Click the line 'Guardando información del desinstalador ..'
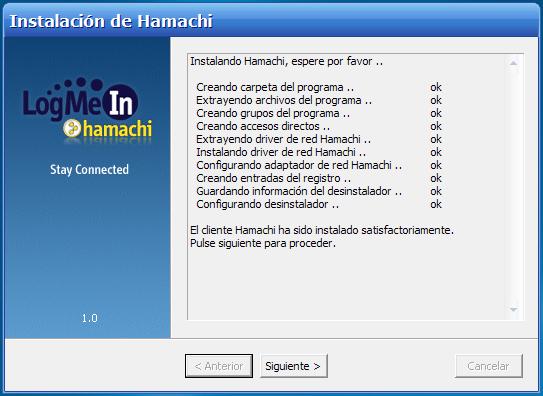This screenshot has height=396, width=543. [299, 191]
